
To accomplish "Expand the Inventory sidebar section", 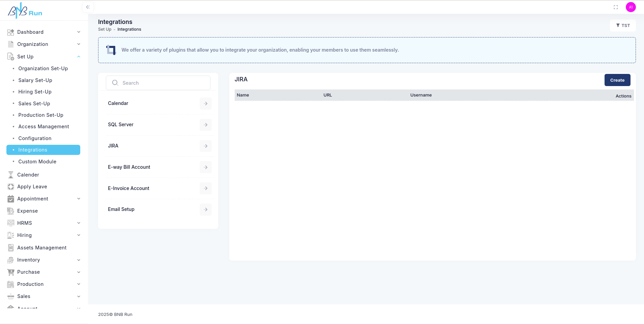I will (x=79, y=260).
